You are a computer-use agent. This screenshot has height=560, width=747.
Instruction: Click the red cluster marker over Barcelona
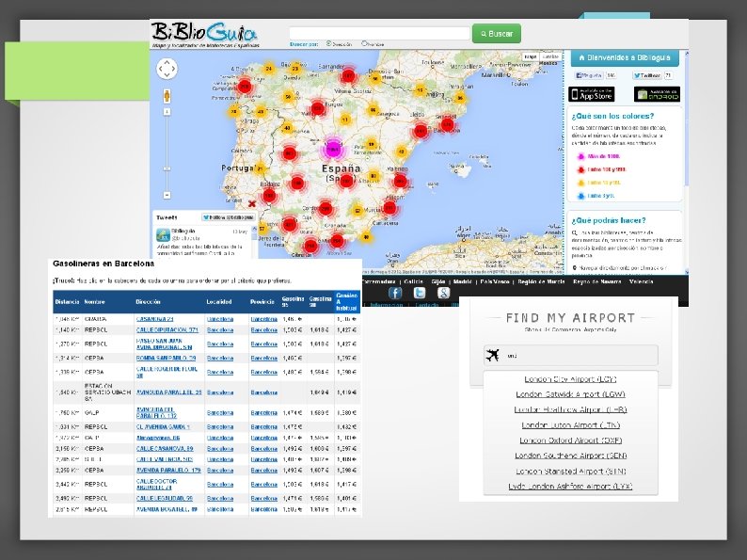tap(447, 125)
